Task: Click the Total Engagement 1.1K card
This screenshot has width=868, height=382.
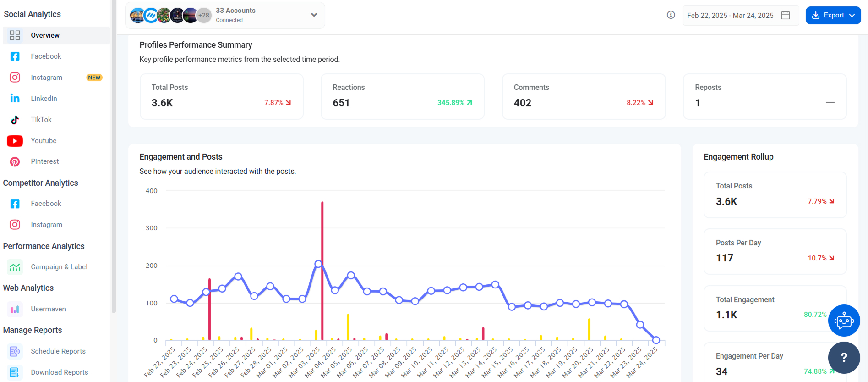Action: pyautogui.click(x=775, y=308)
